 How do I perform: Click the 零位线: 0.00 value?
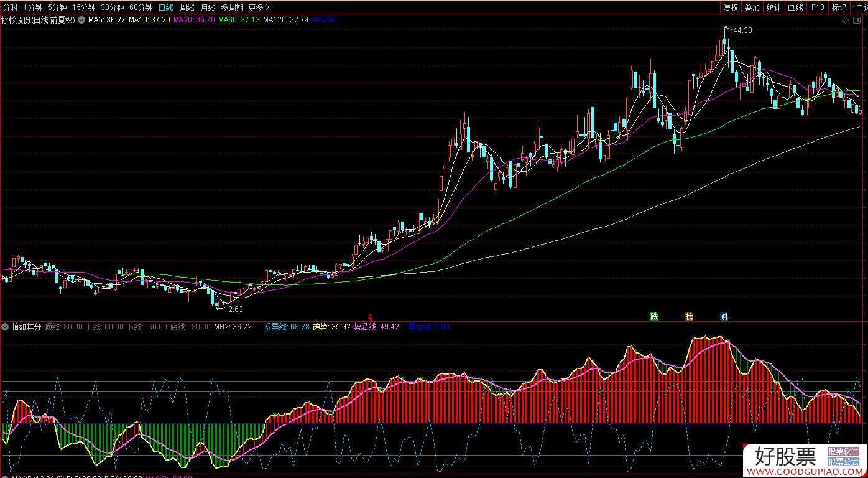coord(428,327)
